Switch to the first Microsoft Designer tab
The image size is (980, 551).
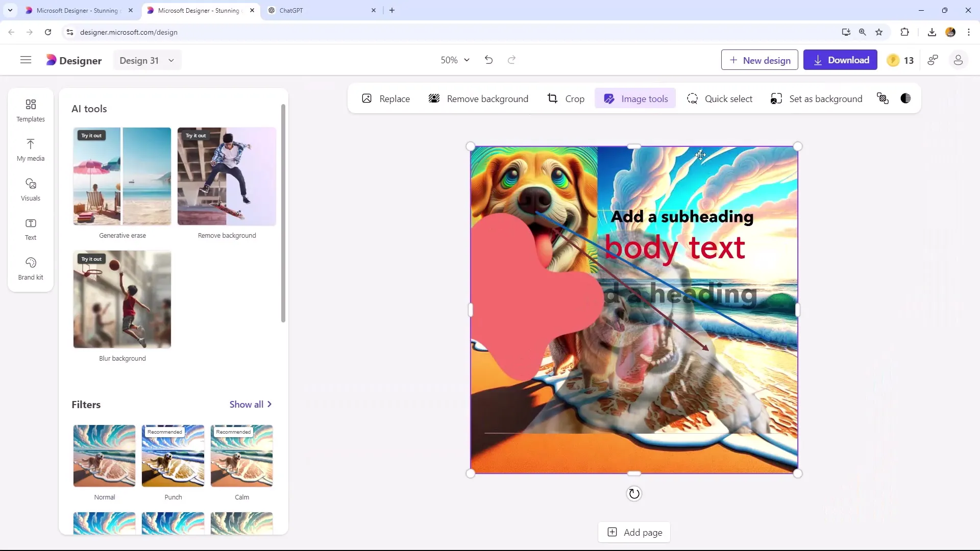click(78, 10)
